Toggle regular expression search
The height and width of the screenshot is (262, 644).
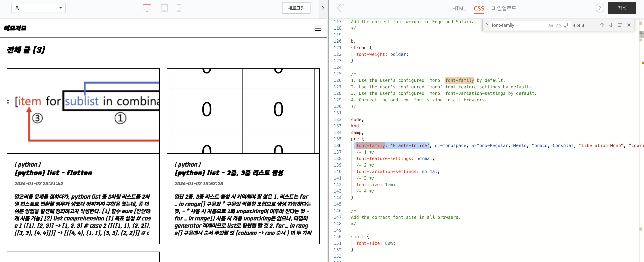(x=567, y=25)
